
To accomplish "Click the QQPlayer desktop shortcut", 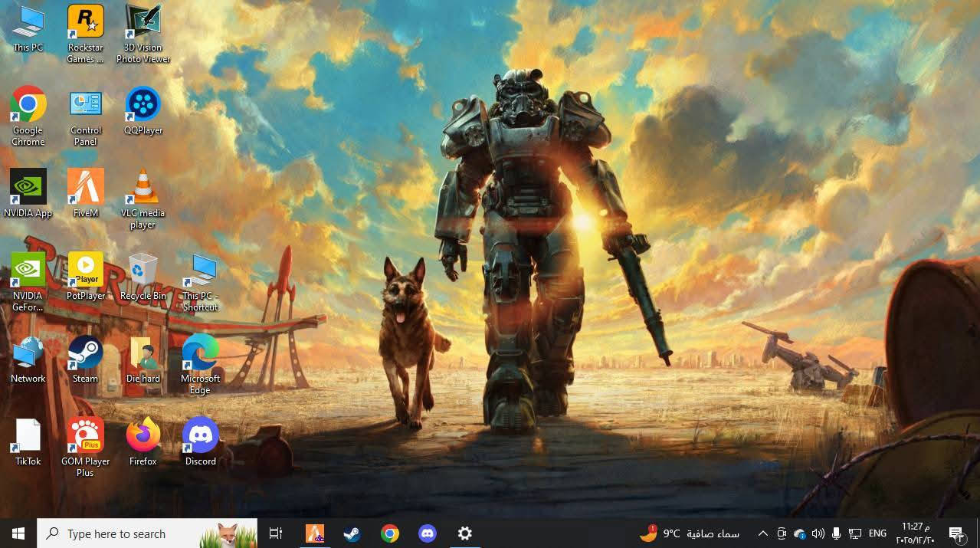I will click(x=143, y=106).
